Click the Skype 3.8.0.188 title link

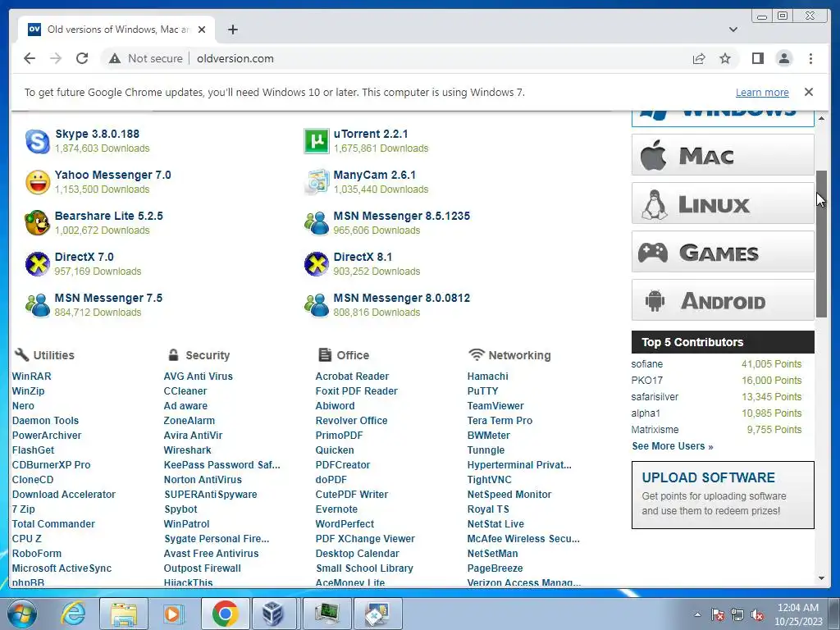pos(97,134)
